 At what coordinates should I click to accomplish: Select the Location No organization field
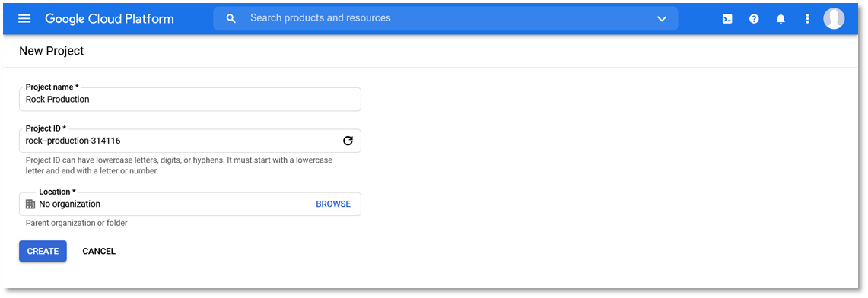tap(190, 204)
